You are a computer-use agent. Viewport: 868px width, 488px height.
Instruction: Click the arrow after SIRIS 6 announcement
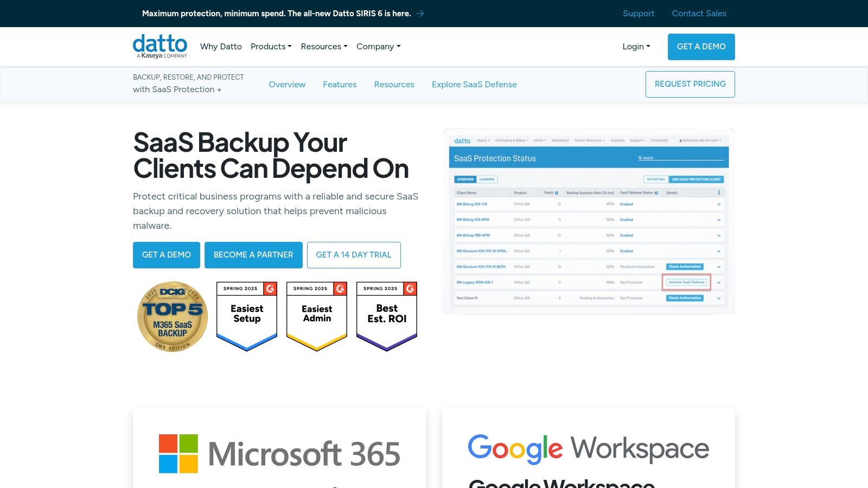[420, 14]
